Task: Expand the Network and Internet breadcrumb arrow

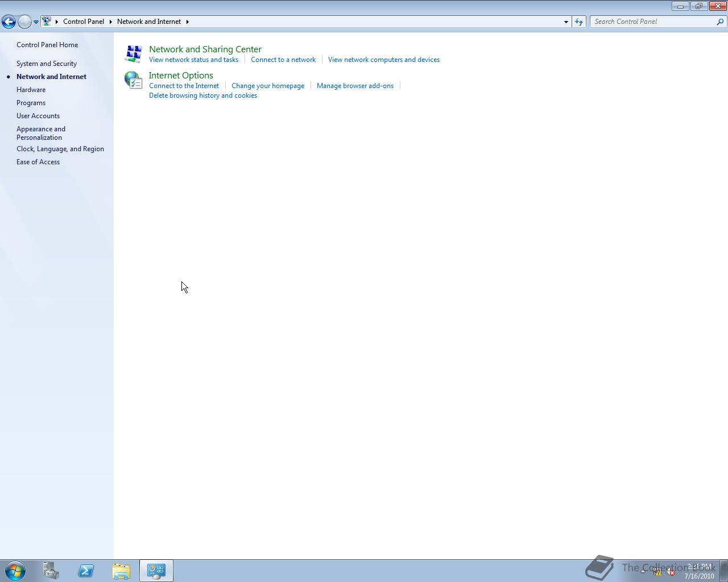Action: click(188, 22)
